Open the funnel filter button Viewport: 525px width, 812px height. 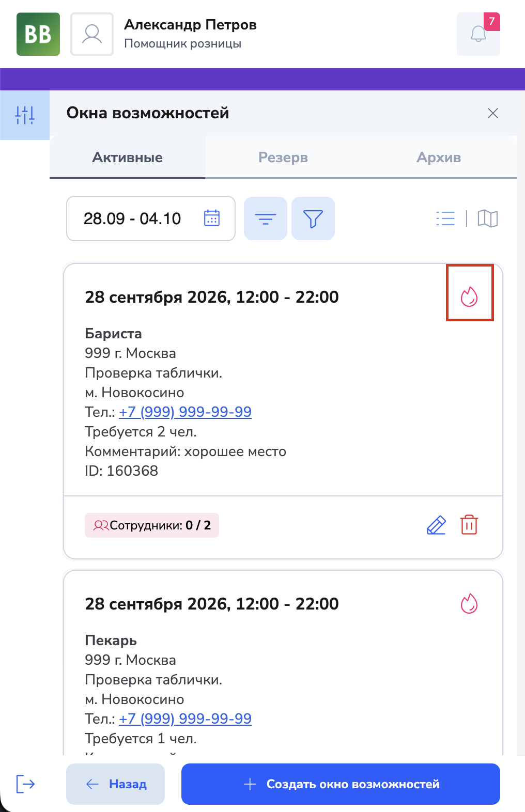tap(313, 218)
